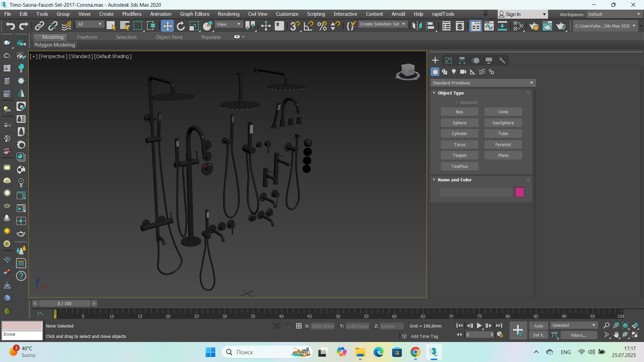Image resolution: width=644 pixels, height=362 pixels.
Task: Click the magenta object color swatch
Action: [519, 192]
